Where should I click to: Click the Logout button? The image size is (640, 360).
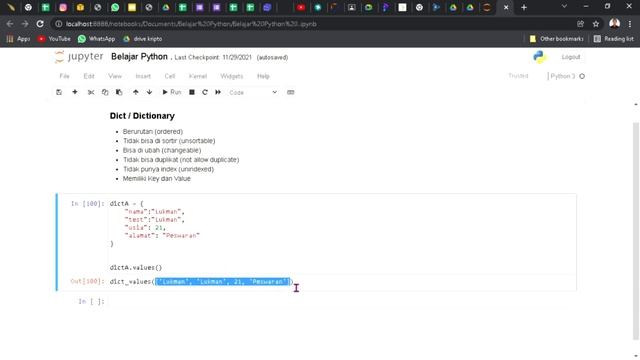(571, 57)
